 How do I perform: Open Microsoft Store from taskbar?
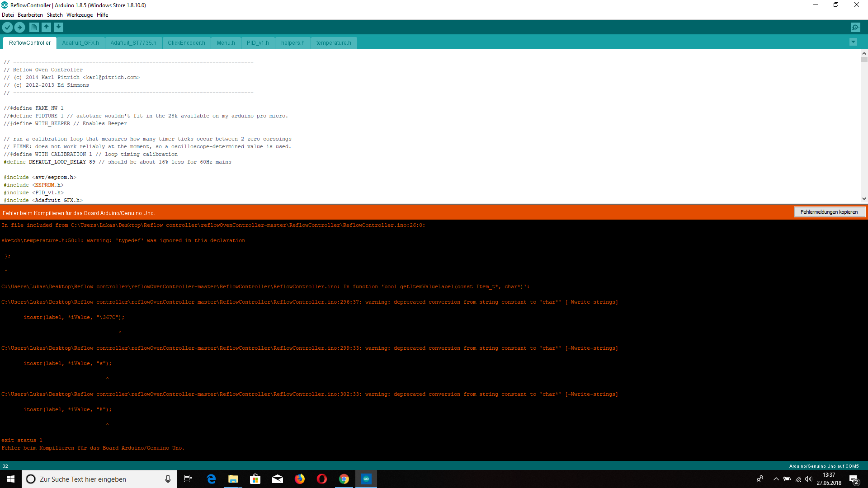(x=255, y=479)
